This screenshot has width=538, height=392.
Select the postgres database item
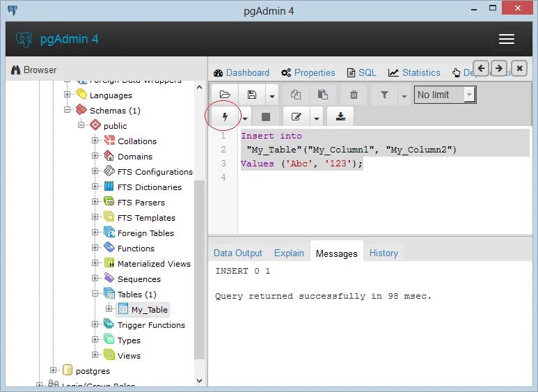pyautogui.click(x=93, y=371)
